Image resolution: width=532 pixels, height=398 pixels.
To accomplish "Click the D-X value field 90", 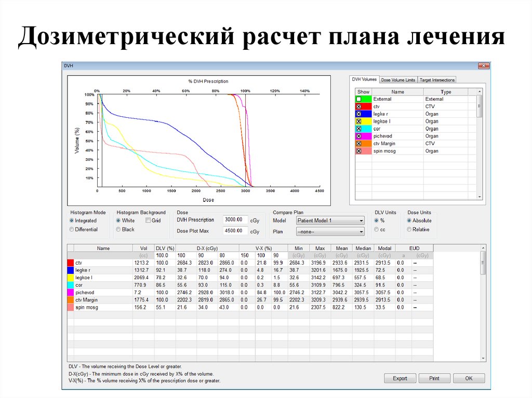I will click(x=207, y=255).
